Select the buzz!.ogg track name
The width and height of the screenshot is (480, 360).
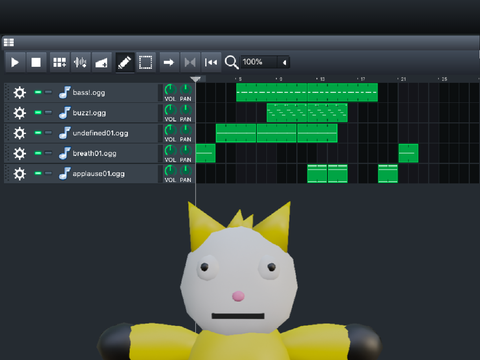[x=89, y=113]
